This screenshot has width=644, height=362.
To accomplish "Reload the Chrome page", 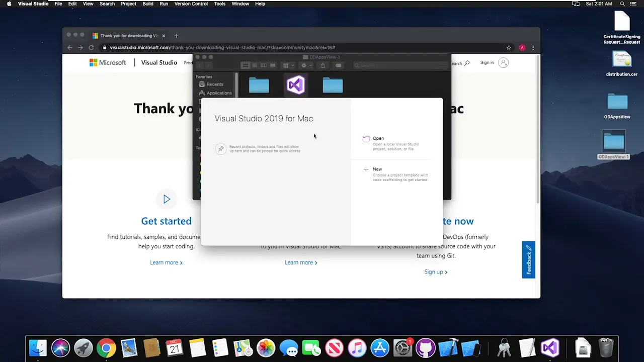I will [91, 48].
